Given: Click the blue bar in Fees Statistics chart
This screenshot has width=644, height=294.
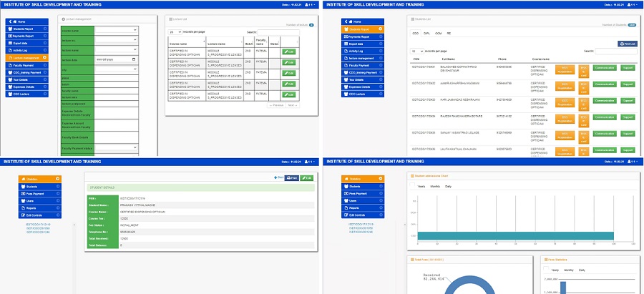Looking at the screenshot, I should click(x=562, y=288).
